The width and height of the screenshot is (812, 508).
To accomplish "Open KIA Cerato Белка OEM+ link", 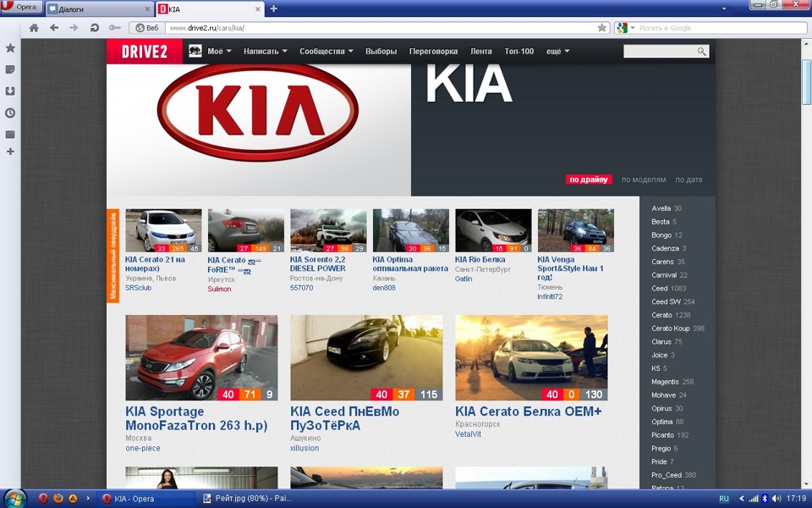I will [x=528, y=411].
